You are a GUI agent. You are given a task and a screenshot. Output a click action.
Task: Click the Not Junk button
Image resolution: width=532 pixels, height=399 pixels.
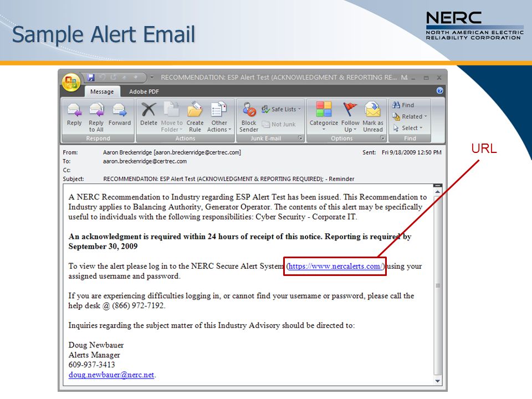click(x=279, y=124)
